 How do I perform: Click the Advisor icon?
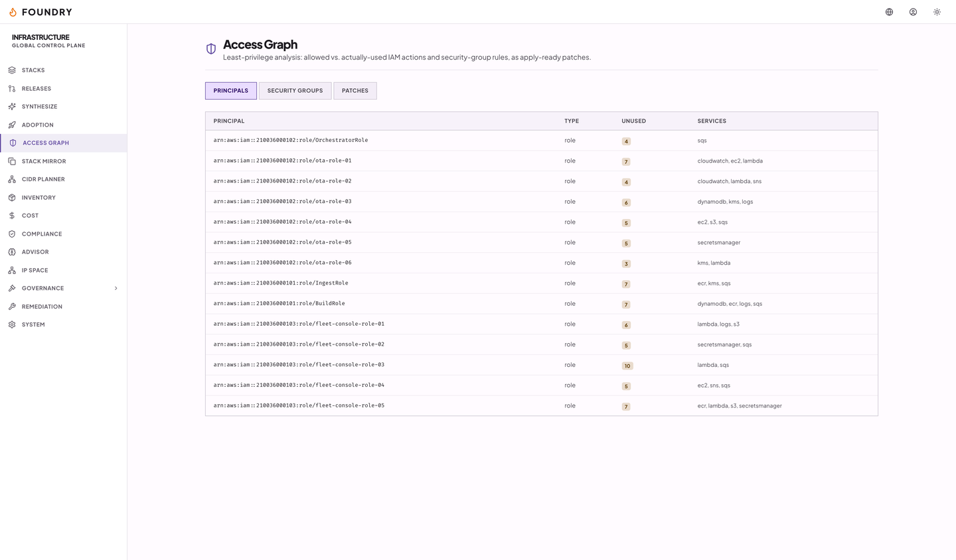pos(12,252)
